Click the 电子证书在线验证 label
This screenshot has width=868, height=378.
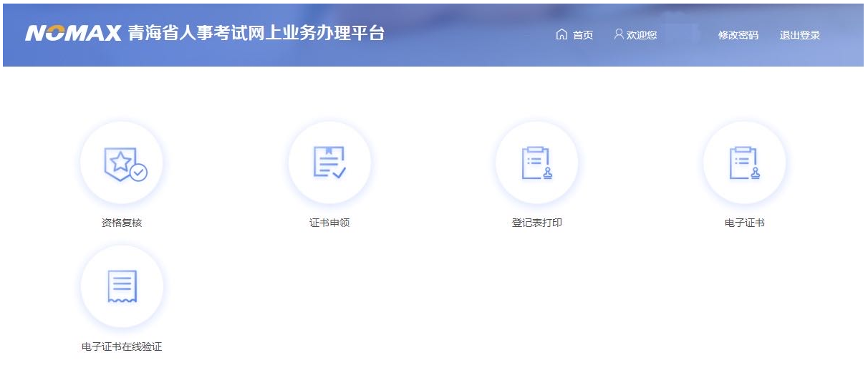click(122, 346)
